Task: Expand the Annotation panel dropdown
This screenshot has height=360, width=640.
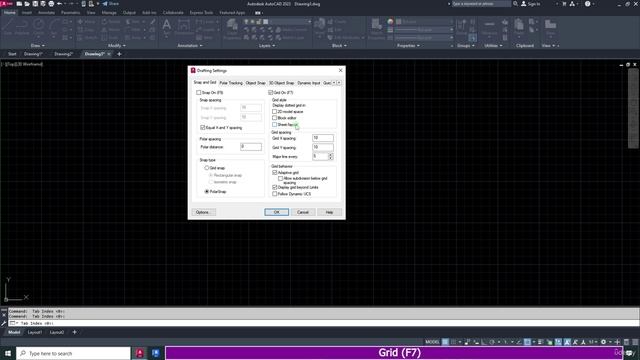Action: point(190,46)
